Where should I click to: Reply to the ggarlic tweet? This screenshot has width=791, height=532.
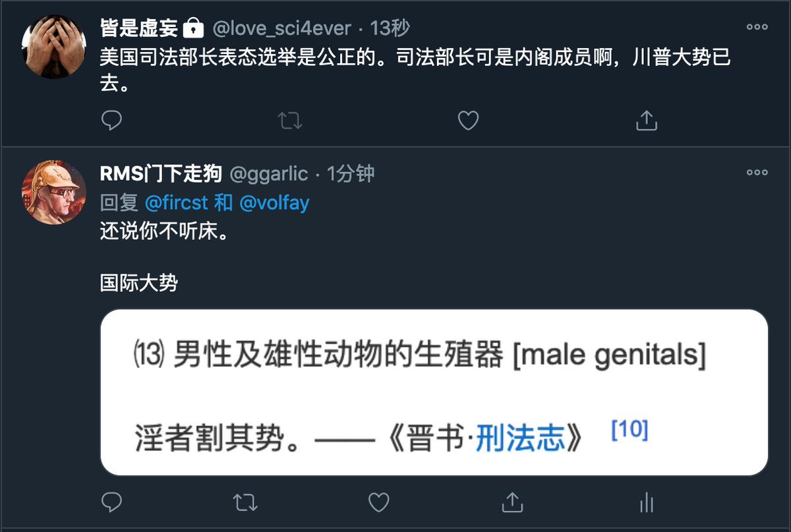112,504
